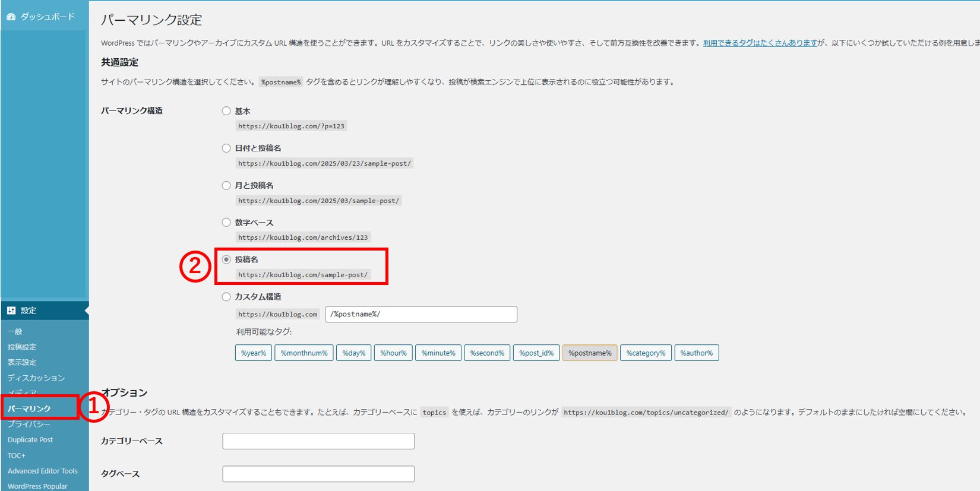Insert the %category% tag
The image size is (980, 491).
(x=646, y=353)
